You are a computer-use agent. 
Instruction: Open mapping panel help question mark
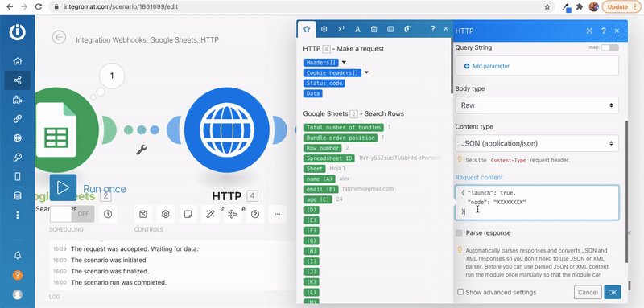(x=432, y=29)
